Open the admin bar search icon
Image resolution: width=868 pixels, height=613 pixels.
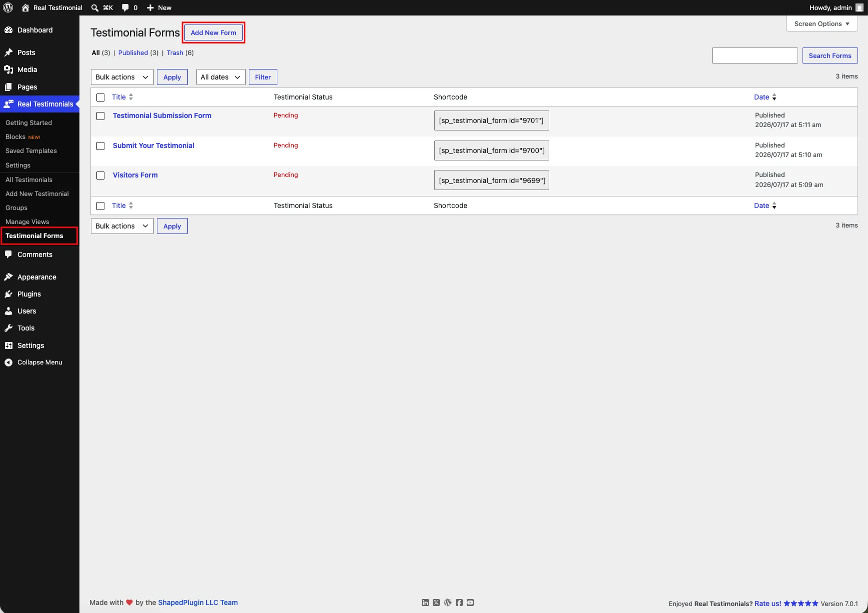pyautogui.click(x=94, y=7)
